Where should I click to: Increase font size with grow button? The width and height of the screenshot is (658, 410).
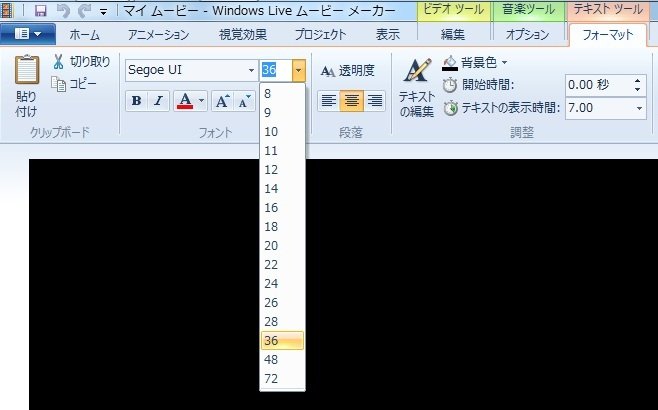[x=222, y=101]
